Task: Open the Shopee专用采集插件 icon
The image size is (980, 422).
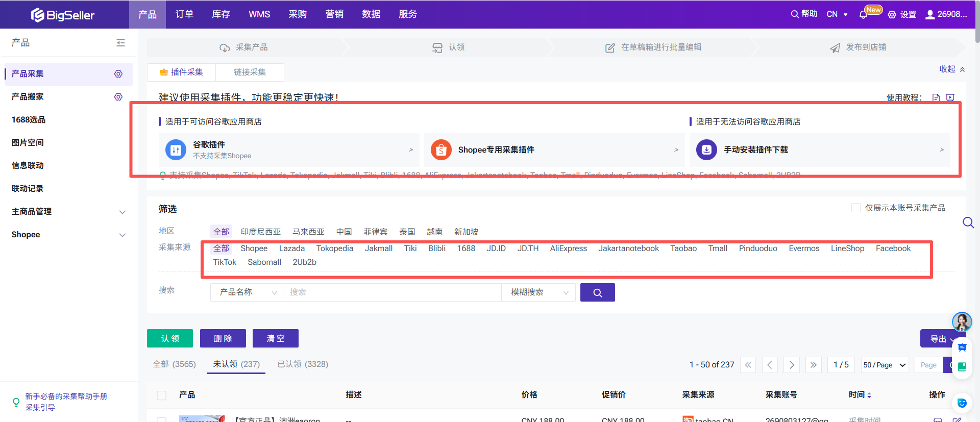Action: [x=441, y=150]
